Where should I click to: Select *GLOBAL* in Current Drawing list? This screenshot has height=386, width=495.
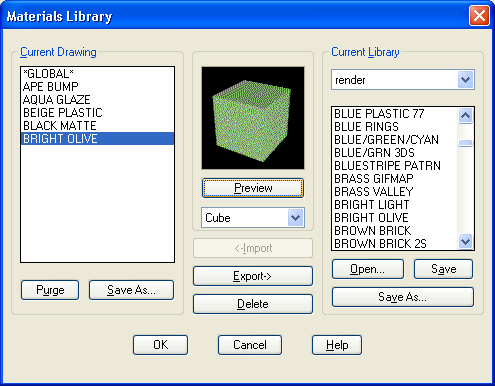[x=97, y=73]
